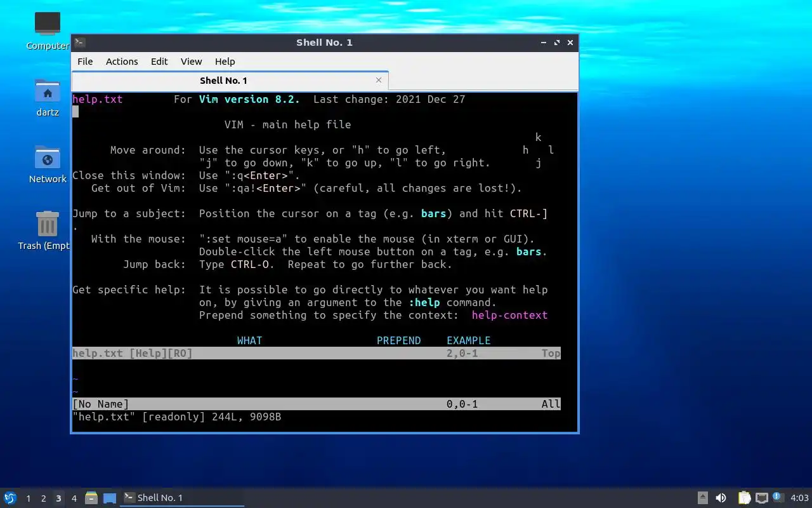The height and width of the screenshot is (508, 812).
Task: Click the '"help.txt" [readonly] 244L, 9098B' message
Action: (176, 417)
